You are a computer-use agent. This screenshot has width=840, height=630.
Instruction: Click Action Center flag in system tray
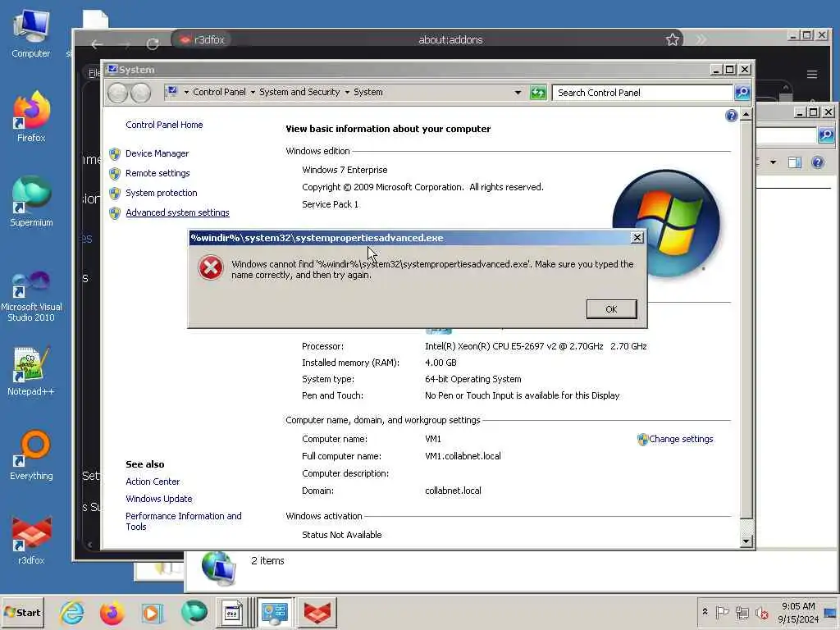(722, 612)
